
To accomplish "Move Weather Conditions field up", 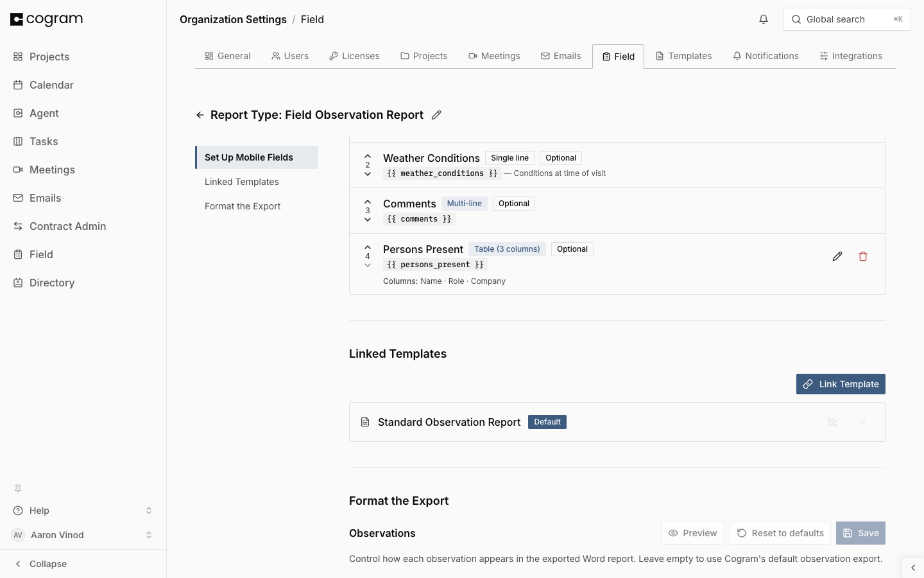I will (x=368, y=156).
